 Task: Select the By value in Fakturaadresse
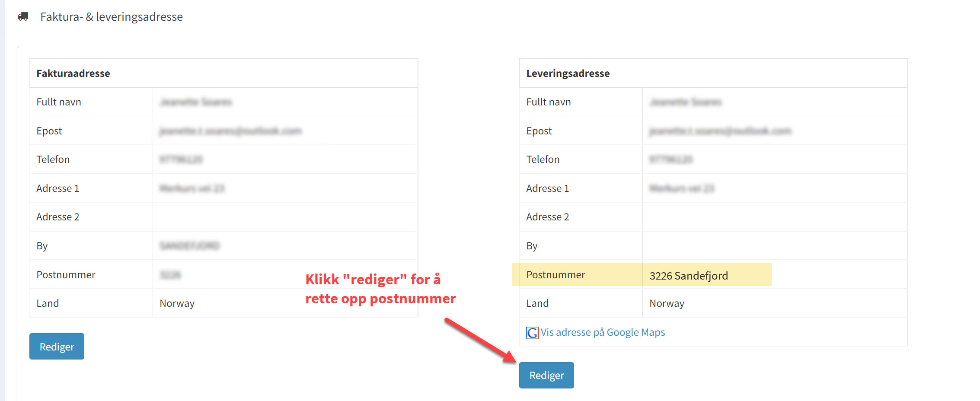(189, 246)
